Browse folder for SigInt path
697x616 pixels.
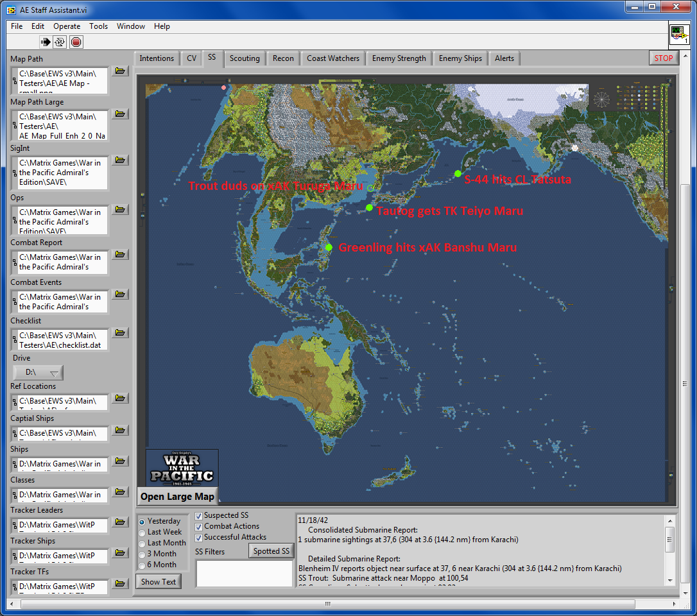click(120, 160)
